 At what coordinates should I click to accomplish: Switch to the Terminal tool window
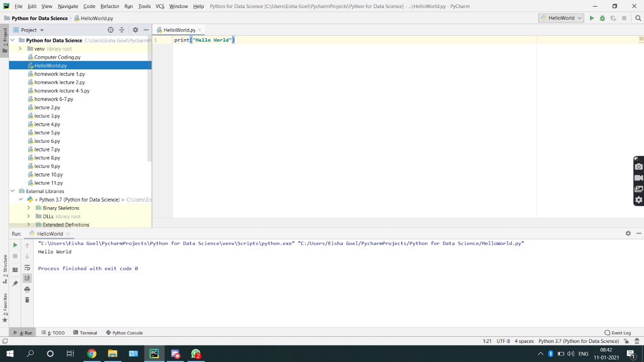pos(85,333)
